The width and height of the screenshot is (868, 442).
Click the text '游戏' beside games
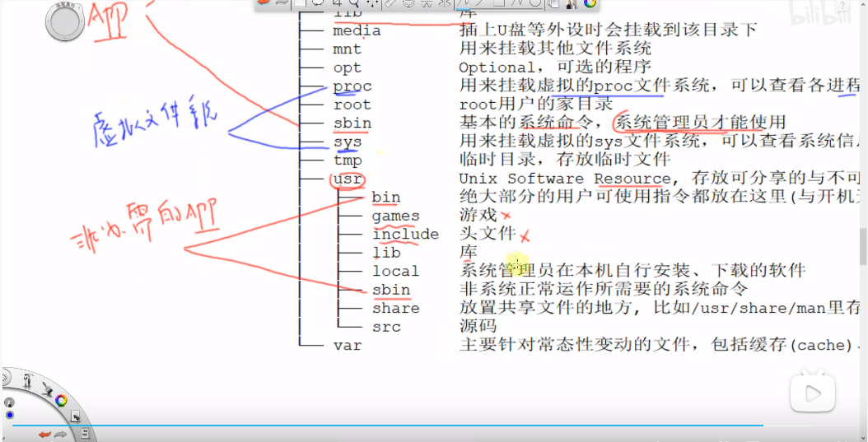[x=478, y=215]
